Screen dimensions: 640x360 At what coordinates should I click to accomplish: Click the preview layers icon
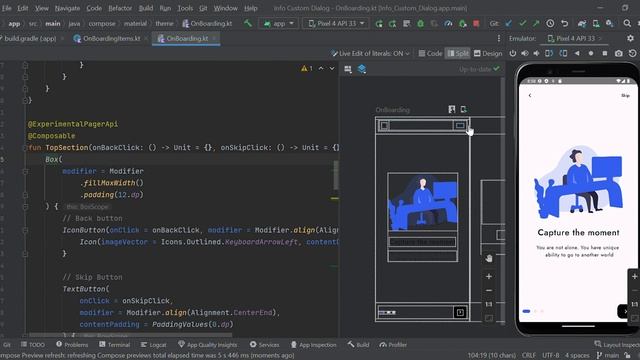[362, 69]
